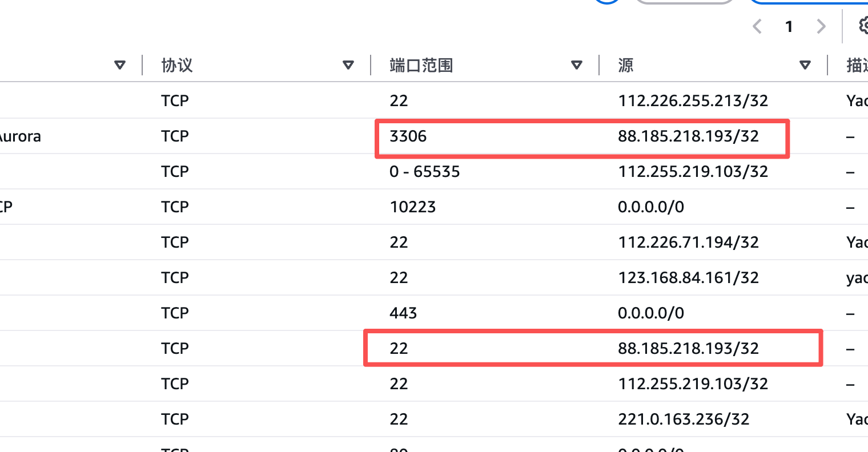The height and width of the screenshot is (452, 868).
Task: Select source 112.226.71.194/32
Action: coord(688,242)
